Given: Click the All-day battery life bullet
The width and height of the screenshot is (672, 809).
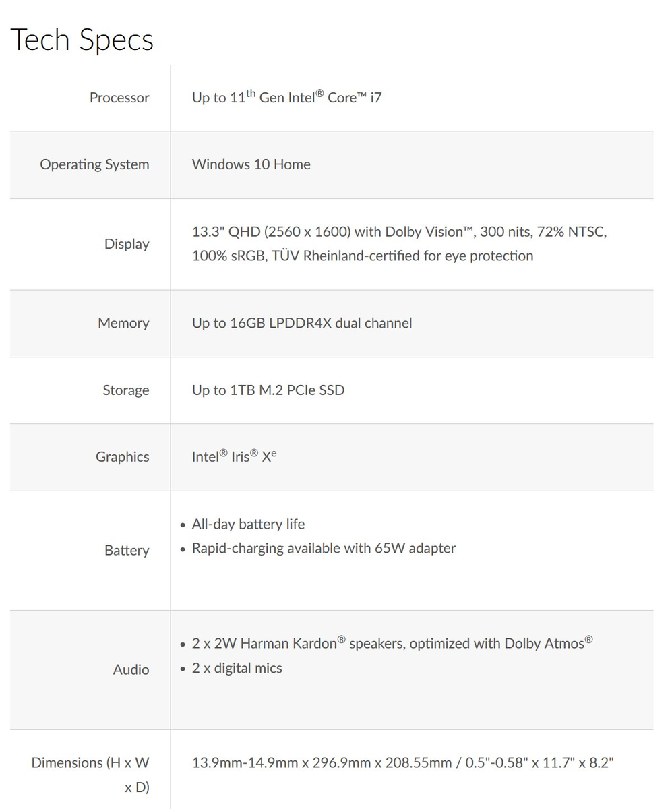Looking at the screenshot, I should tap(248, 524).
